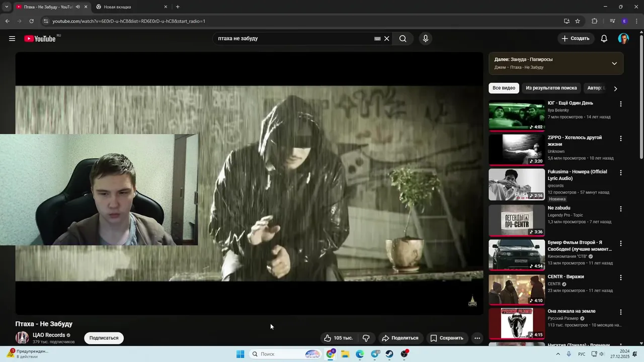The image size is (644, 362).
Task: Open the YouTube account avatar menu
Action: point(623,39)
